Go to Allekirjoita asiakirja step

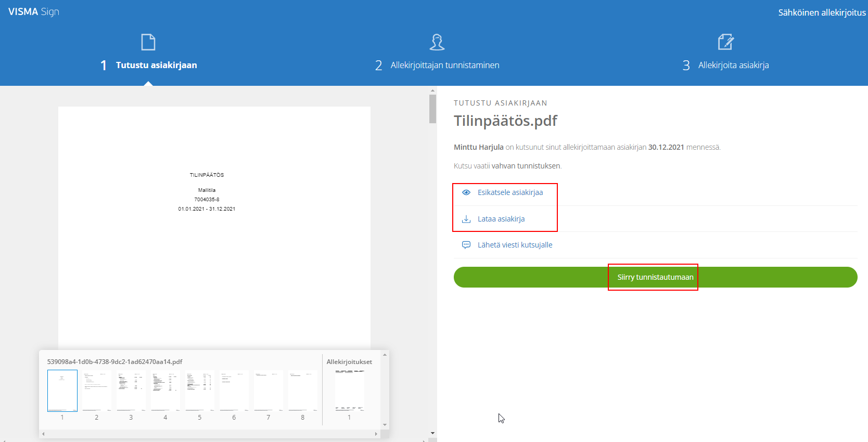(733, 65)
